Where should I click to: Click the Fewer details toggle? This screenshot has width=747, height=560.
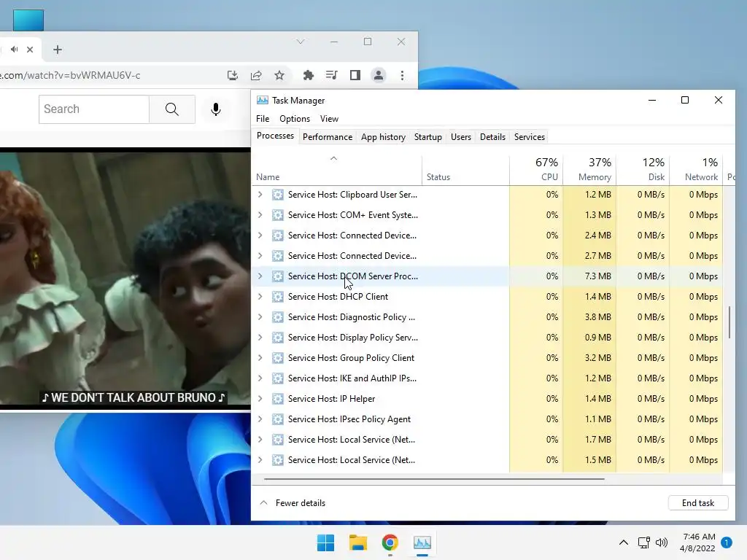[293, 503]
